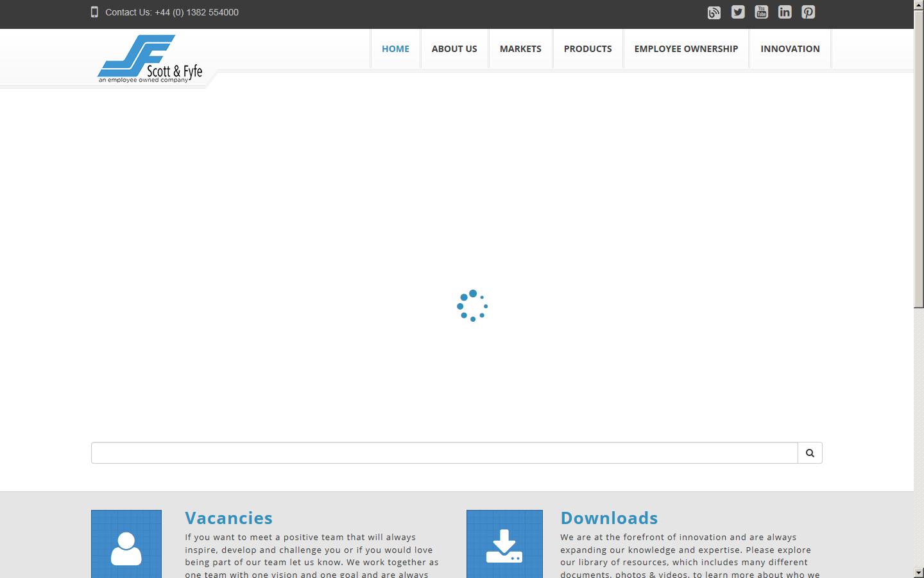The width and height of the screenshot is (924, 578).
Task: Select Products in the navigation bar
Action: [588, 49]
